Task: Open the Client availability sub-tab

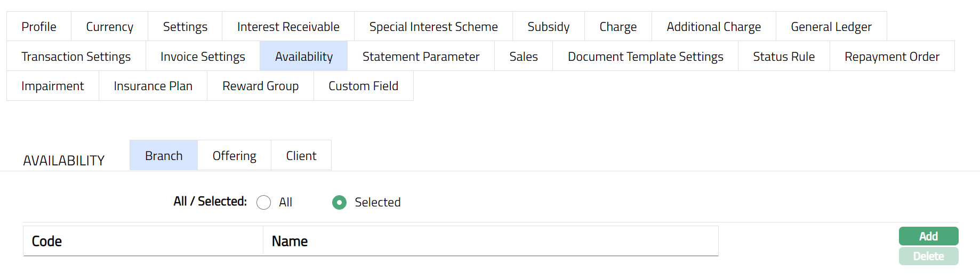Action: click(301, 156)
